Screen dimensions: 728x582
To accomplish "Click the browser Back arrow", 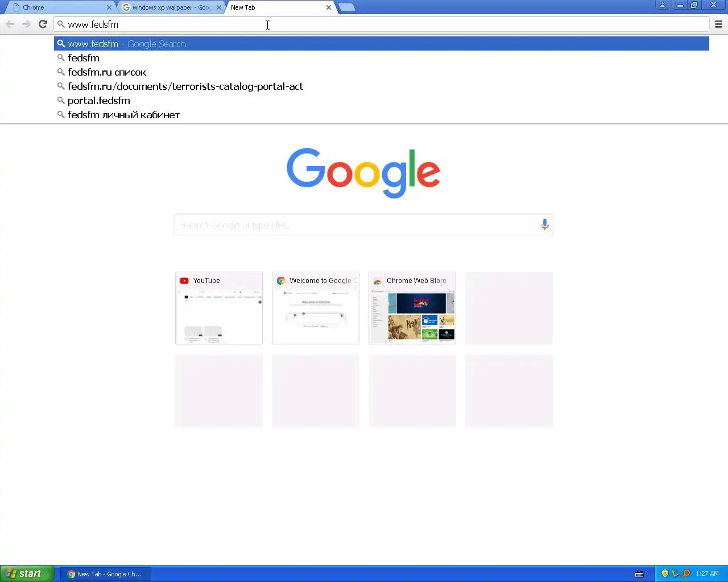I will pos(10,24).
